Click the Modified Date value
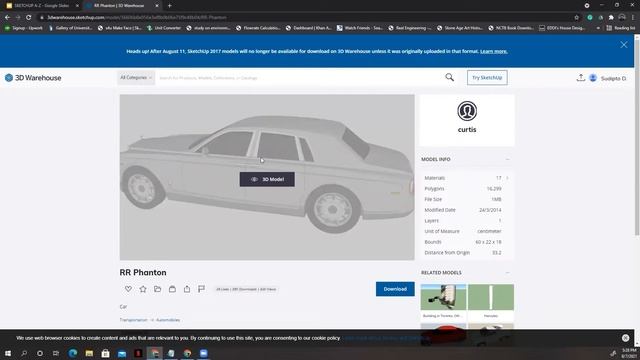This screenshot has height=360, width=640. pyautogui.click(x=490, y=210)
